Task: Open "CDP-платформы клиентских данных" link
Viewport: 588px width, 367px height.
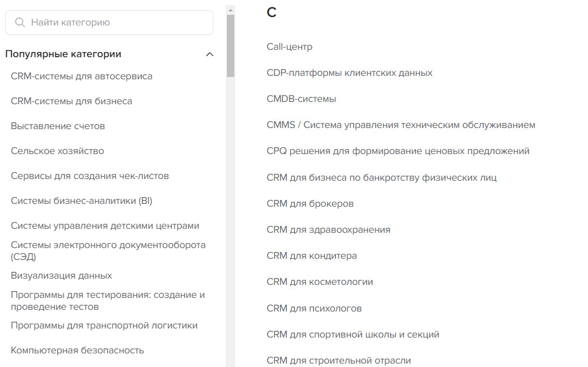Action: [349, 72]
